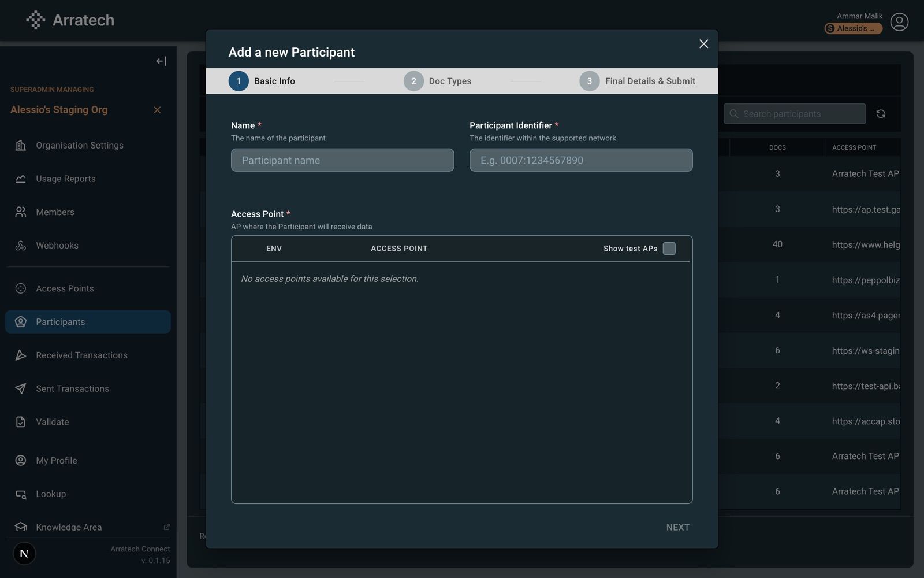Open the Validate page
Screen dimensions: 924x578
88,422
